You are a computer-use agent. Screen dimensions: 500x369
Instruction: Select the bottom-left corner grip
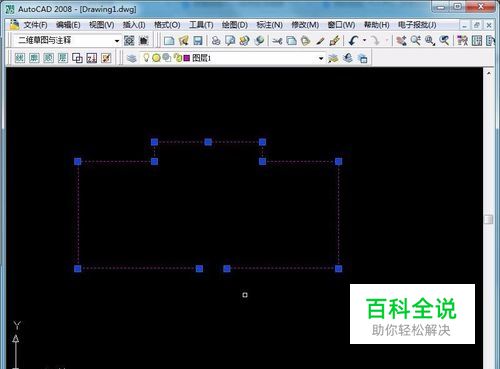point(78,269)
